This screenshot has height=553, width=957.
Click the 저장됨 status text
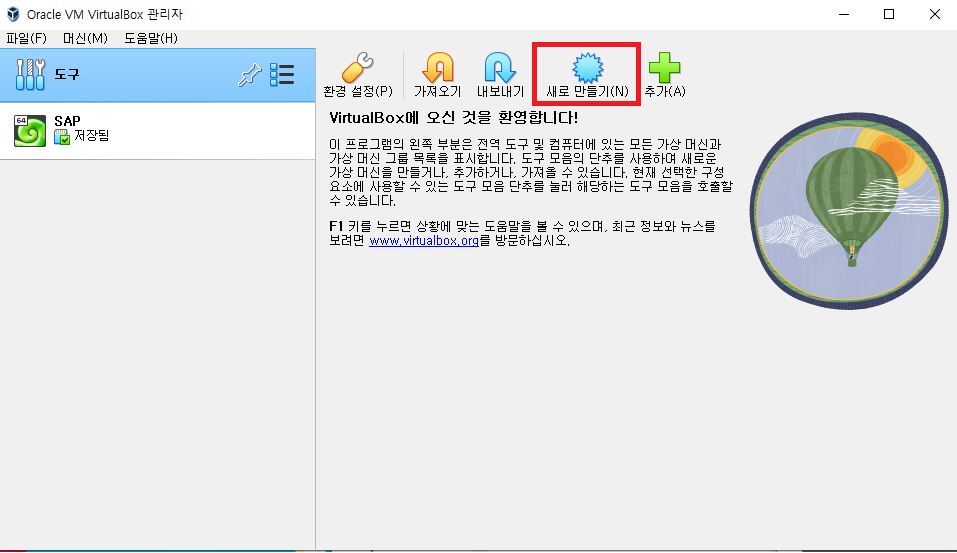[x=92, y=136]
